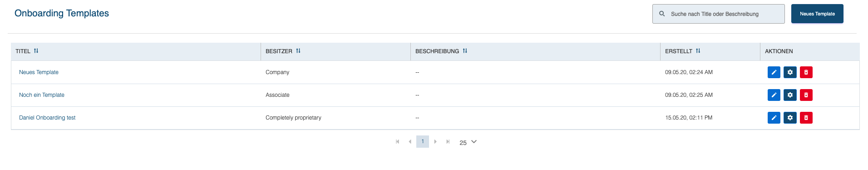Select page 1 in pagination
The height and width of the screenshot is (170, 868).
(x=423, y=141)
